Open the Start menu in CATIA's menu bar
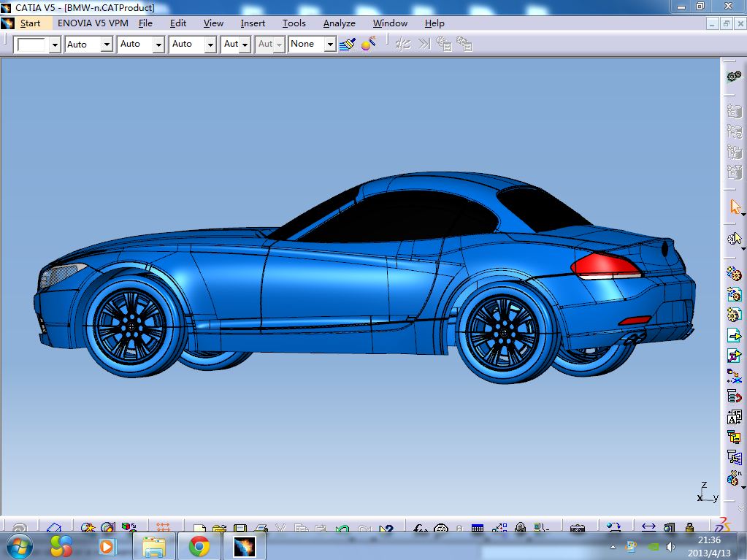 point(30,23)
